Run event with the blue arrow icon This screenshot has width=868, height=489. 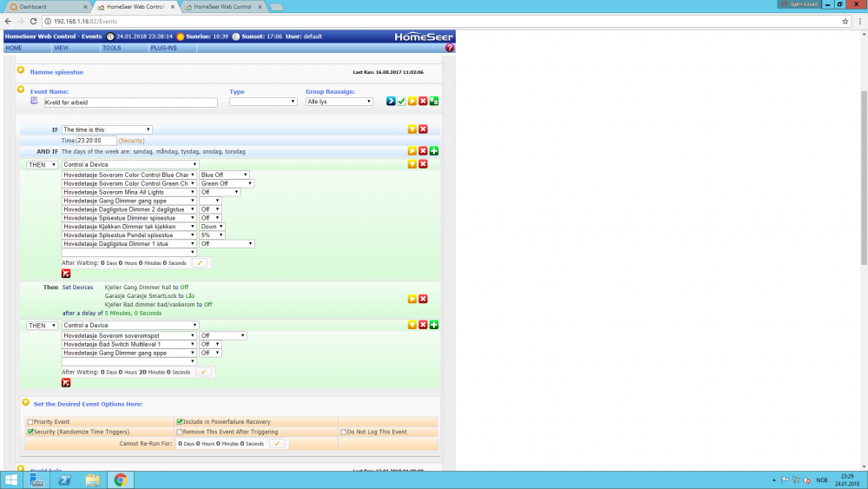[391, 102]
